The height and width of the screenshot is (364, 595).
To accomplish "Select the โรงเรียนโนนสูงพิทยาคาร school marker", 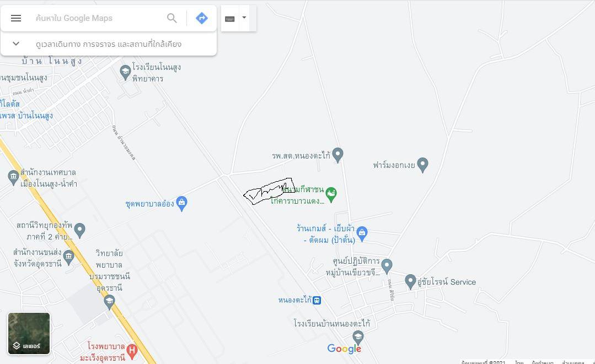I will coord(125,72).
